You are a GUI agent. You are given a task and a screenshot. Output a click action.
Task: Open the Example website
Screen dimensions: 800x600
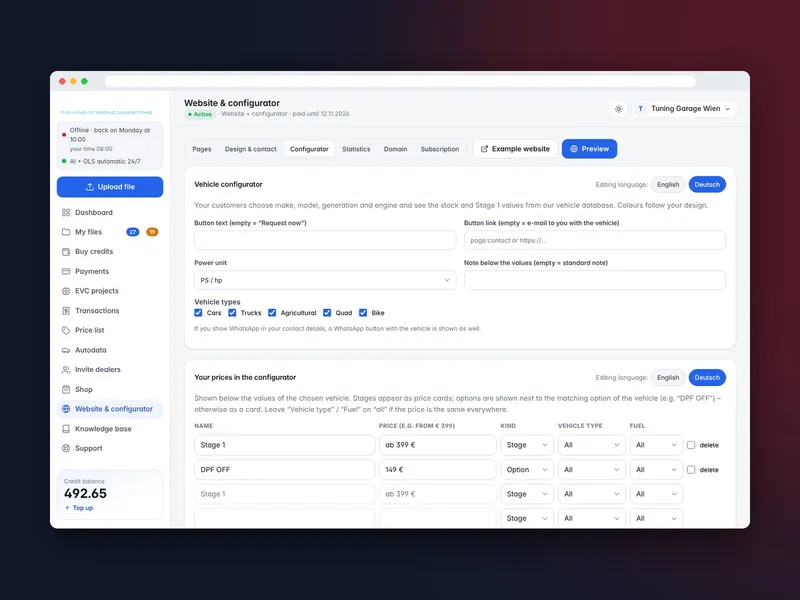[515, 149]
